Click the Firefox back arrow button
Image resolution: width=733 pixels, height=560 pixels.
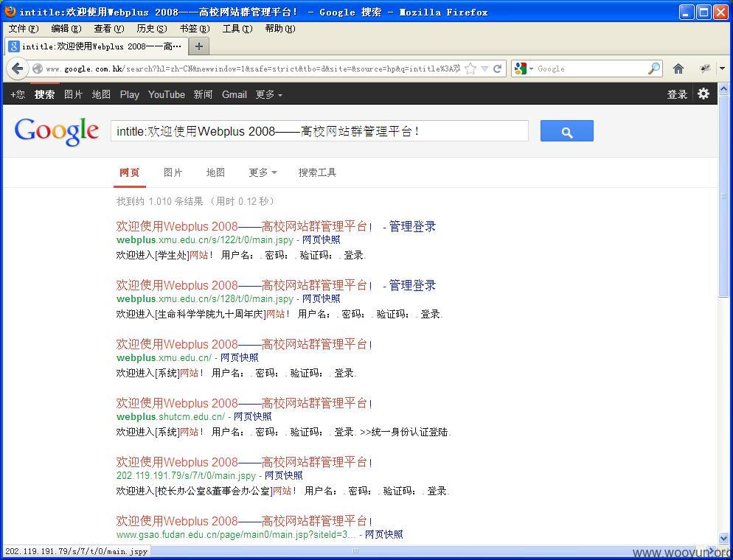click(x=17, y=69)
